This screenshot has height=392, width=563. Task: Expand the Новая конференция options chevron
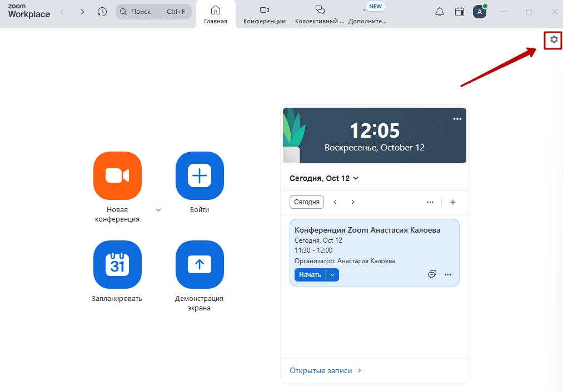click(158, 210)
